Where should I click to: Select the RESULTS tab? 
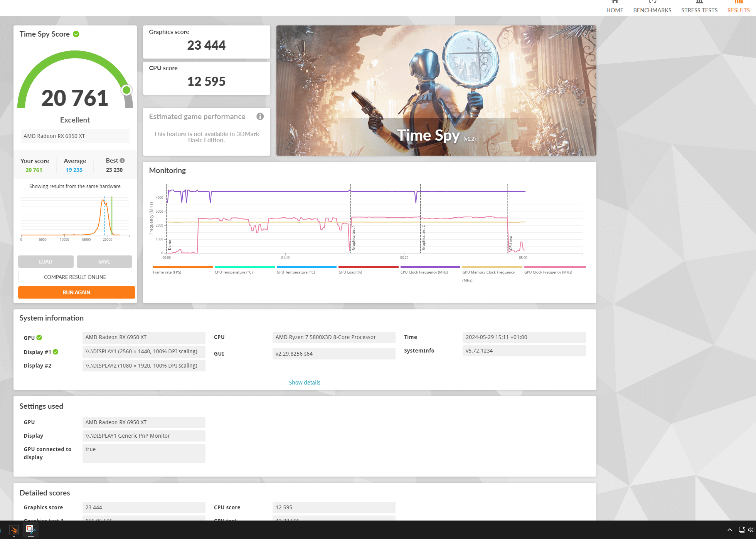739,7
